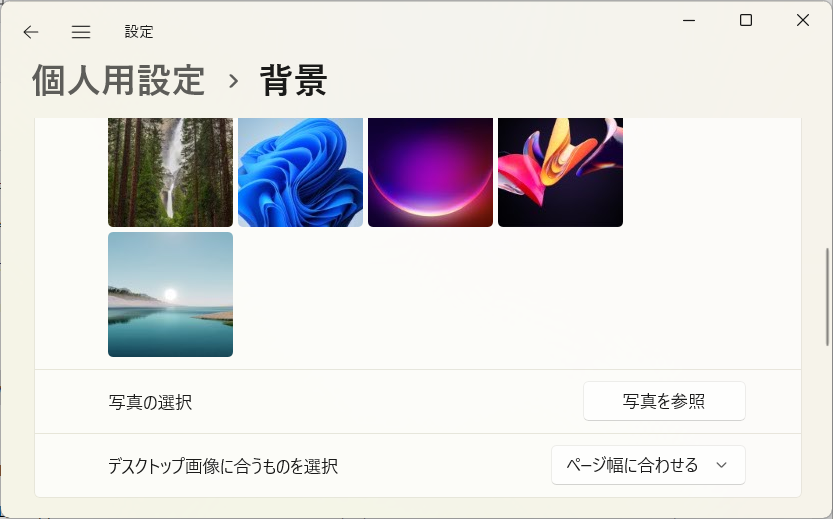The height and width of the screenshot is (519, 833).
Task: Click the 背景 page heading
Action: (x=293, y=81)
